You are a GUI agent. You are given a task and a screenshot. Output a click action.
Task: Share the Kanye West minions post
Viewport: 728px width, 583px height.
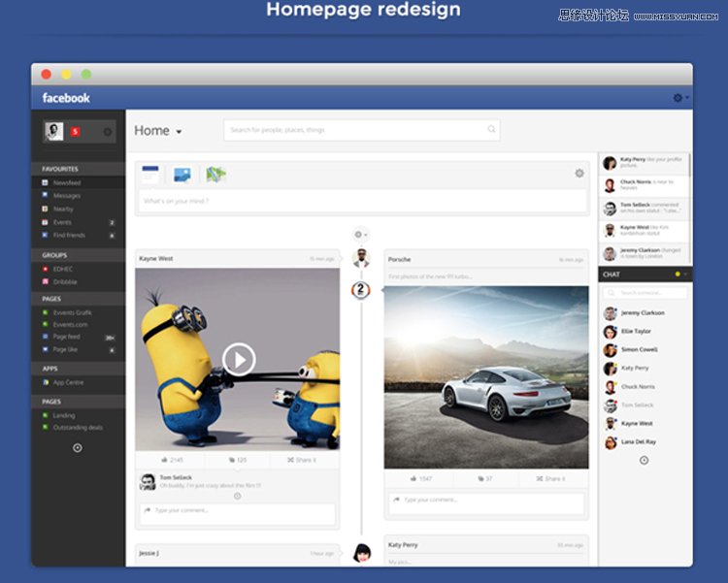point(302,460)
